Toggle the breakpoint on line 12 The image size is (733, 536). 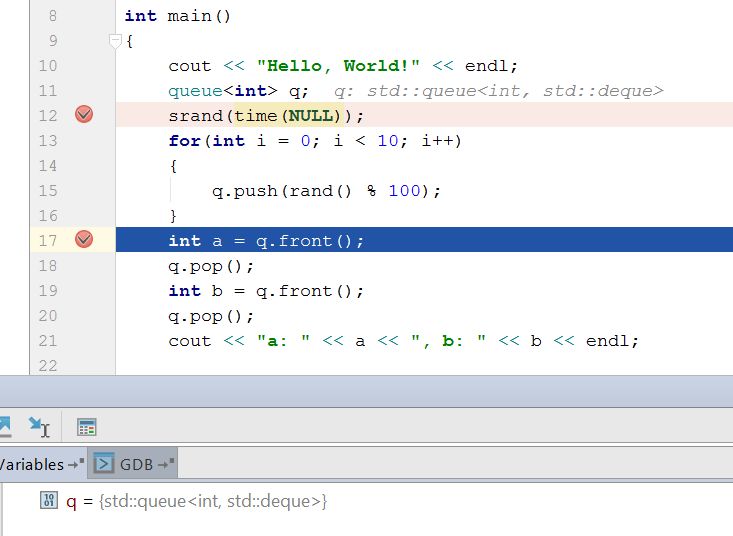pyautogui.click(x=84, y=114)
